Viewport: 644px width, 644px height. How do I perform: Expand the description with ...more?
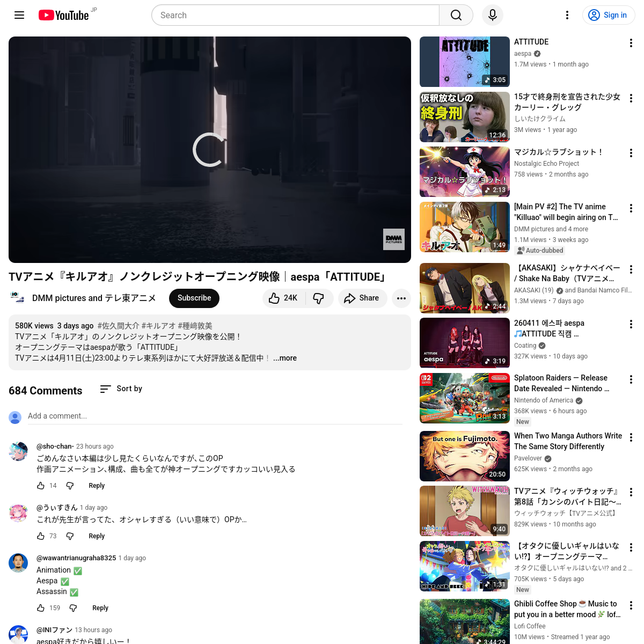pos(285,358)
